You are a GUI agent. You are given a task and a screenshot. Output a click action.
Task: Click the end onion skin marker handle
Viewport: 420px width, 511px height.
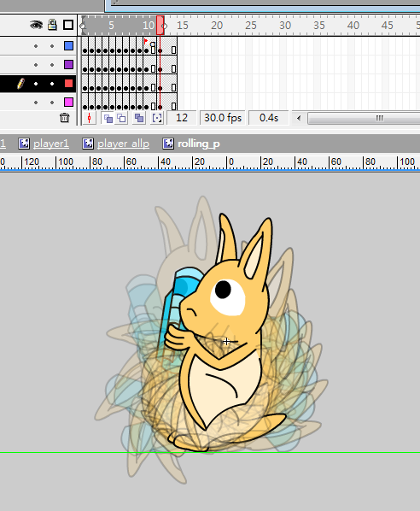(x=165, y=26)
